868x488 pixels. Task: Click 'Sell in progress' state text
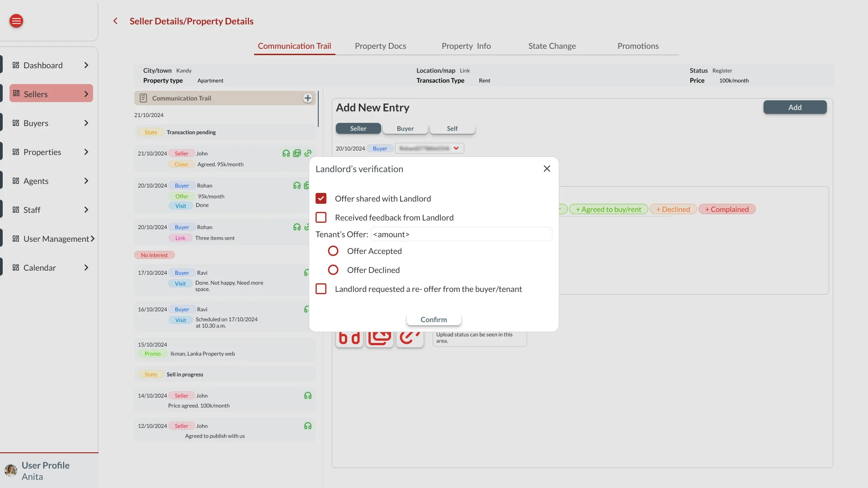click(x=185, y=375)
